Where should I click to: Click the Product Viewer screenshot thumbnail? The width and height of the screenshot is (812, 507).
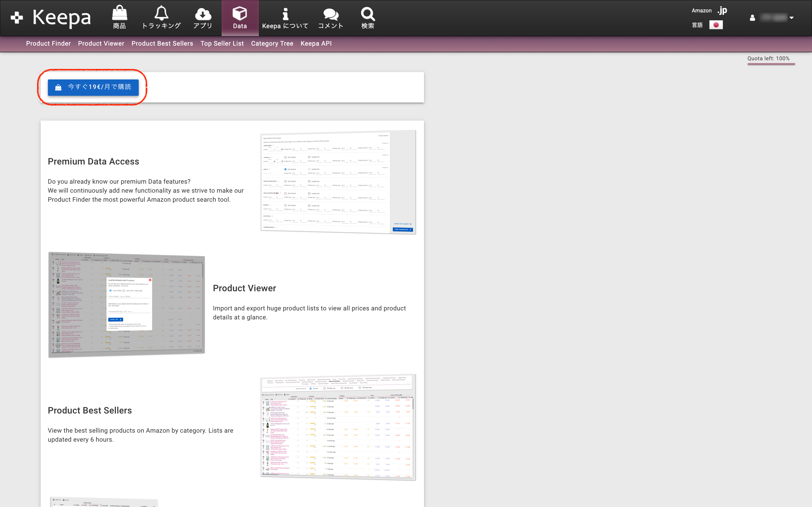point(127,304)
